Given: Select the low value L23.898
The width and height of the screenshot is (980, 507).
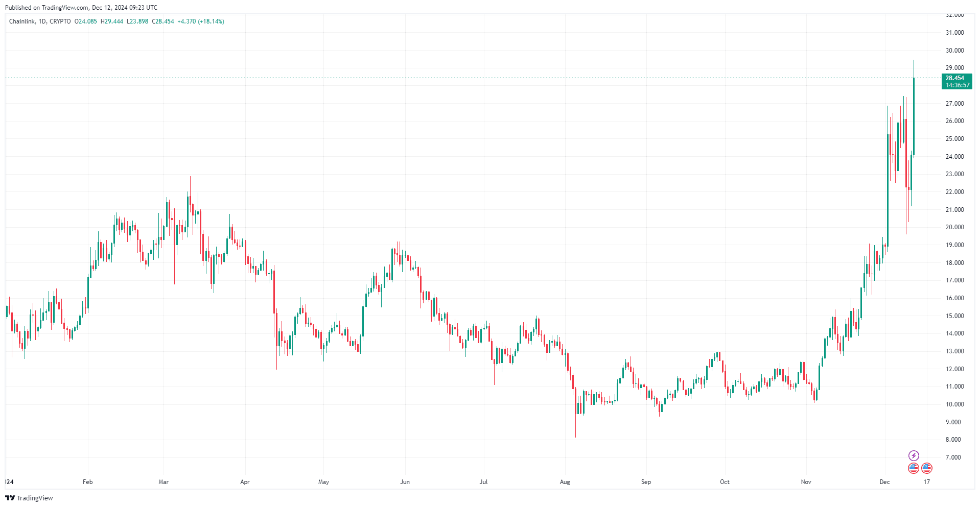Looking at the screenshot, I should (x=137, y=21).
